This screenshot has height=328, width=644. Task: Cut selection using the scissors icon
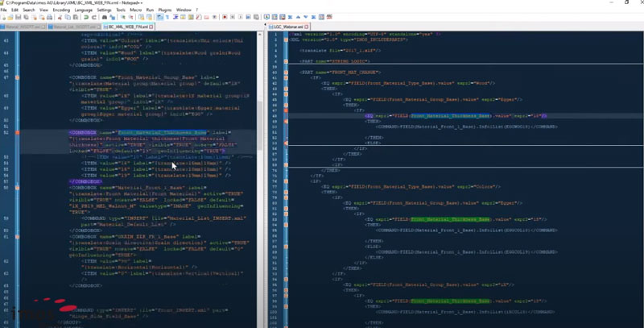[60, 17]
